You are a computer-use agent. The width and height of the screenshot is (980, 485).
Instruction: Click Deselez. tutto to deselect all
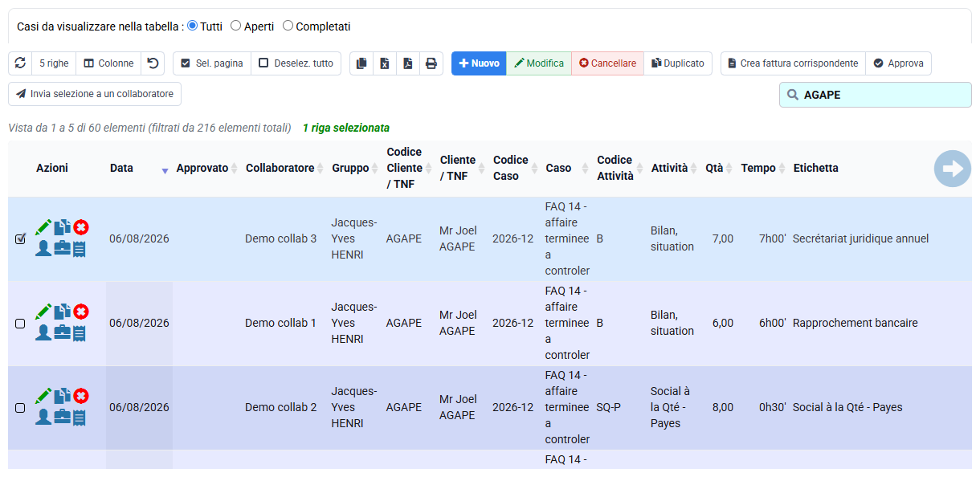296,63
